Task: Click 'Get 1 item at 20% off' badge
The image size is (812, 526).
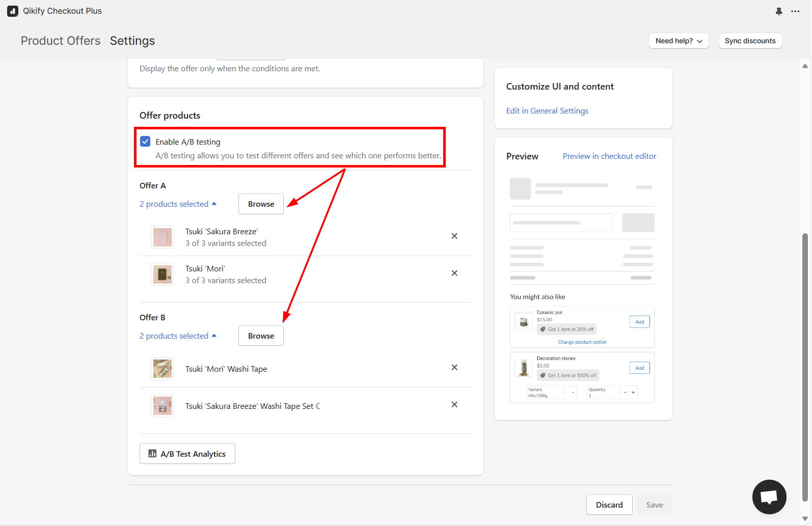Action: (x=567, y=329)
